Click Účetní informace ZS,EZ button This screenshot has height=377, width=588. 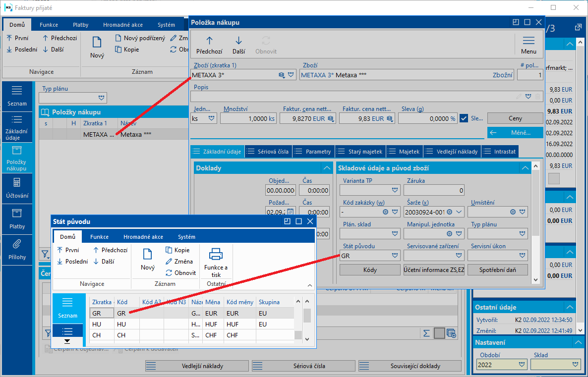point(434,270)
